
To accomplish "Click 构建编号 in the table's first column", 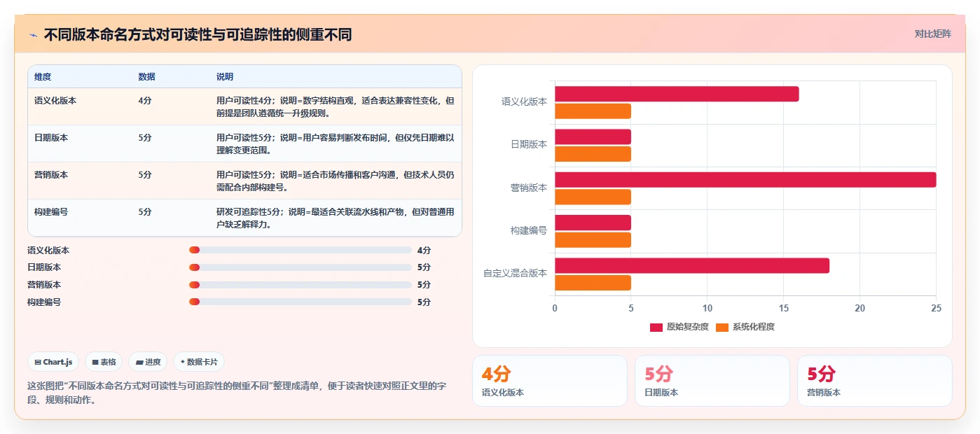I will click(x=51, y=211).
